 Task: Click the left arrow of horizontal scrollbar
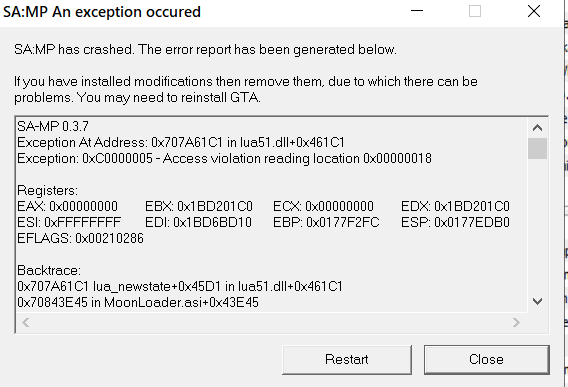(25, 322)
